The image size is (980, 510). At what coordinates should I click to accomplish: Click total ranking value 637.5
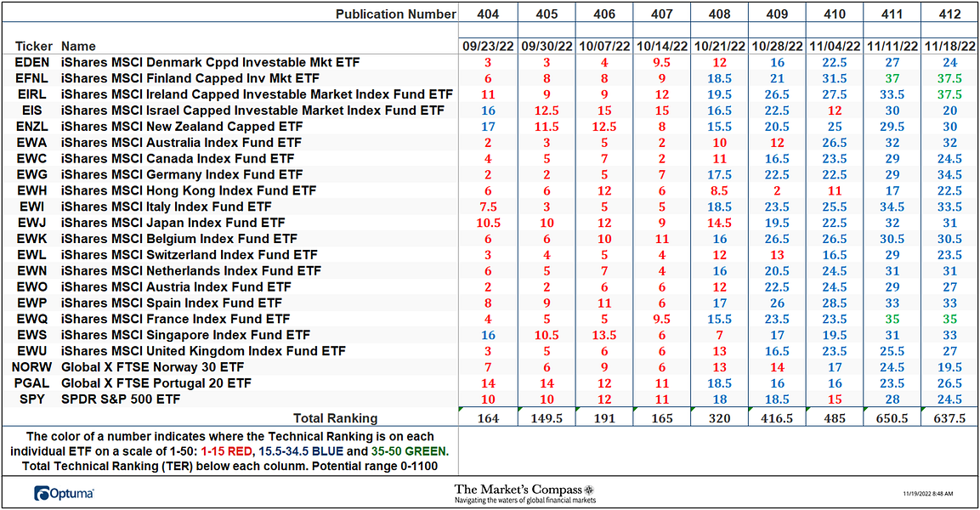(x=950, y=418)
